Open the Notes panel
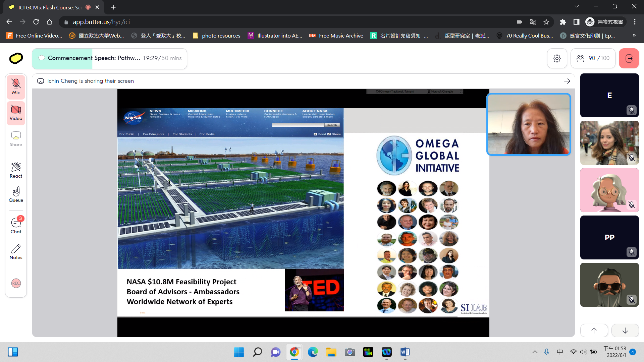This screenshot has height=362, width=644. click(16, 252)
